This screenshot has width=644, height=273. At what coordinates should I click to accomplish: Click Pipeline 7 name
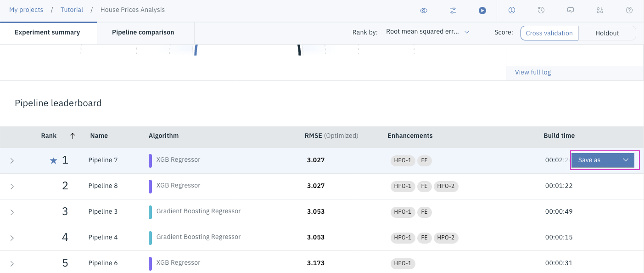(x=103, y=160)
